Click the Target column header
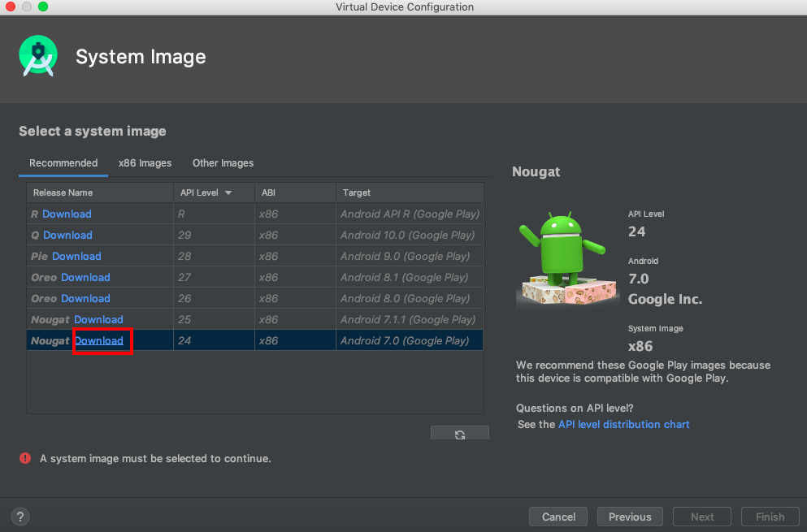The height and width of the screenshot is (532, 807). (x=410, y=192)
